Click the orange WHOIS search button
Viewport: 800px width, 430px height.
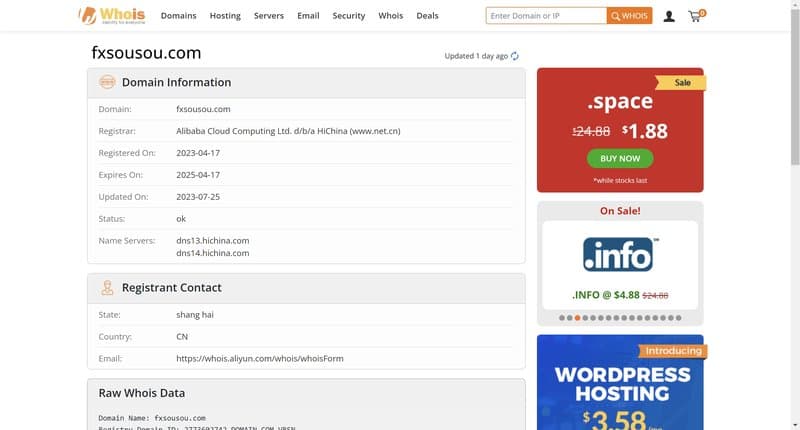[x=630, y=16]
